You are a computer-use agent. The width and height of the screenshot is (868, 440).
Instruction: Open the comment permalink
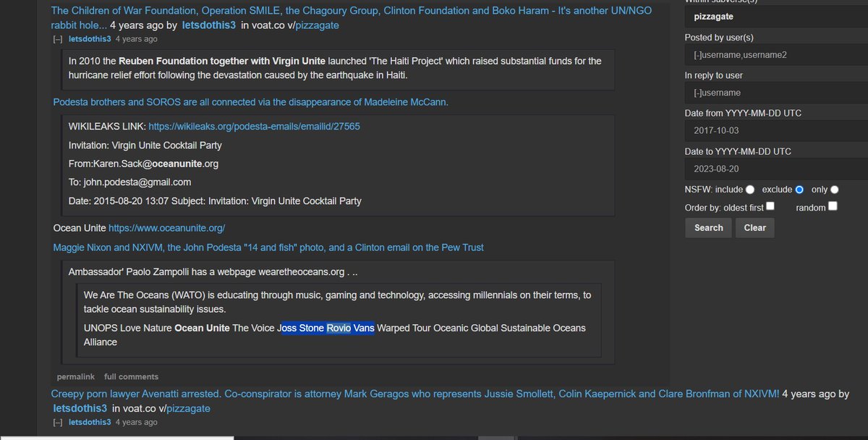pyautogui.click(x=76, y=377)
